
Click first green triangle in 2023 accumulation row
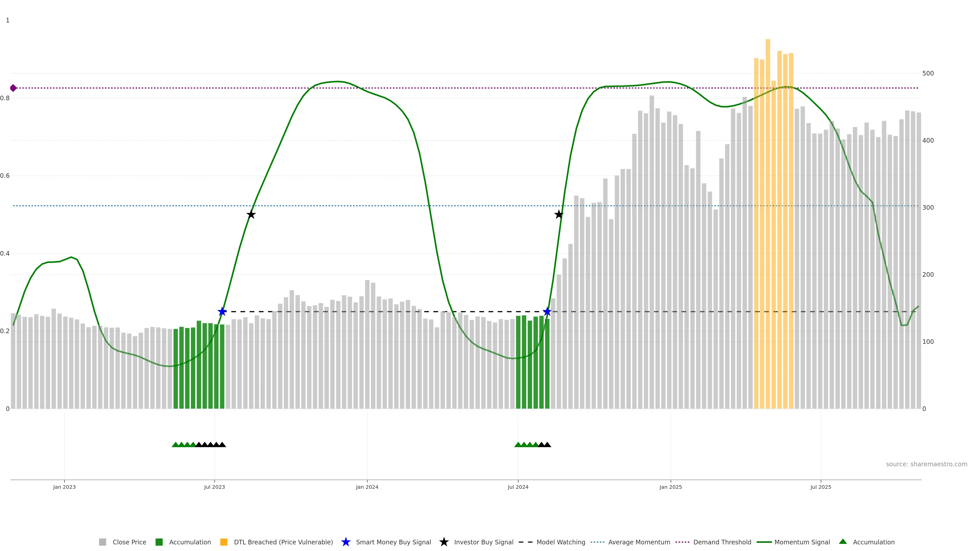click(175, 445)
